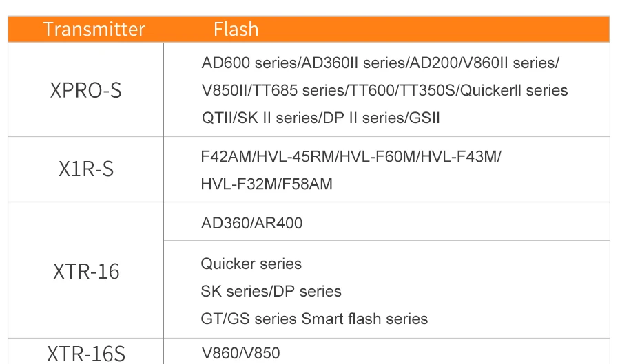Click the V860/V850 flash cell
This screenshot has width=620, height=364.
pos(386,352)
